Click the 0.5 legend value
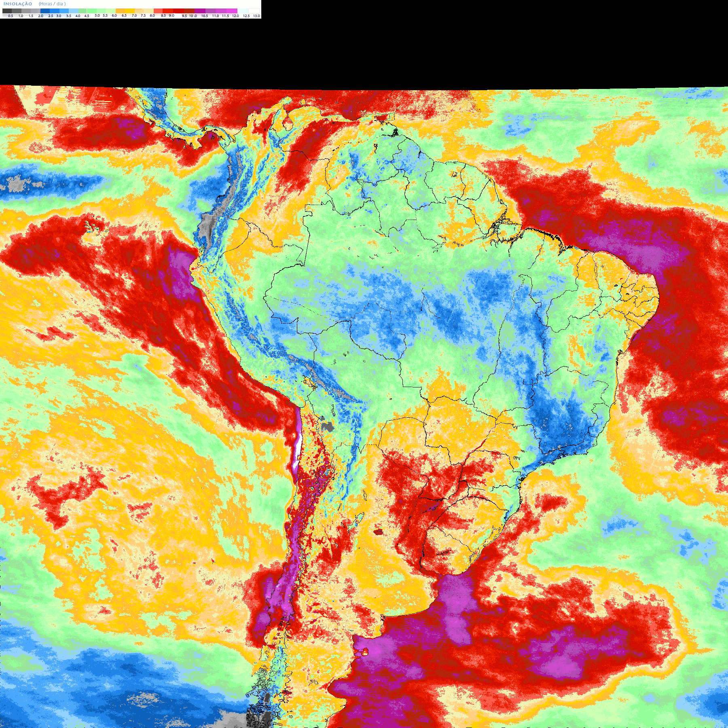Screen dimensions: 728x728 click(x=11, y=16)
